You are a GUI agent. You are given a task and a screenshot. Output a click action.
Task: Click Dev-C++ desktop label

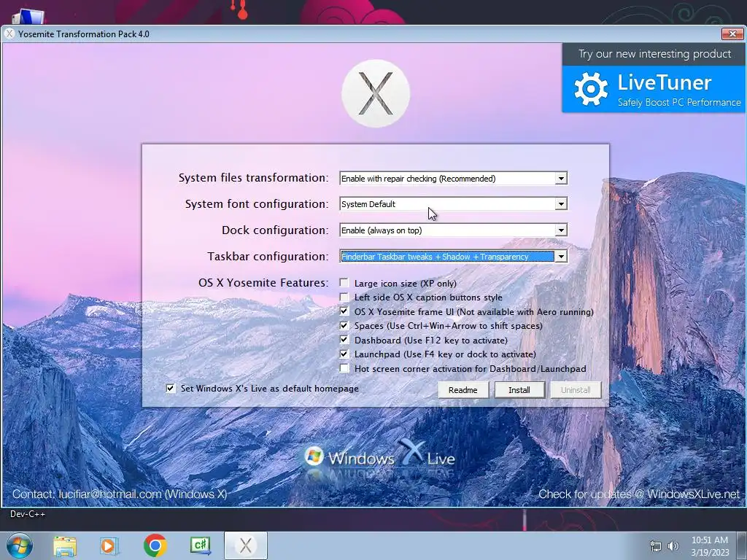(x=28, y=514)
